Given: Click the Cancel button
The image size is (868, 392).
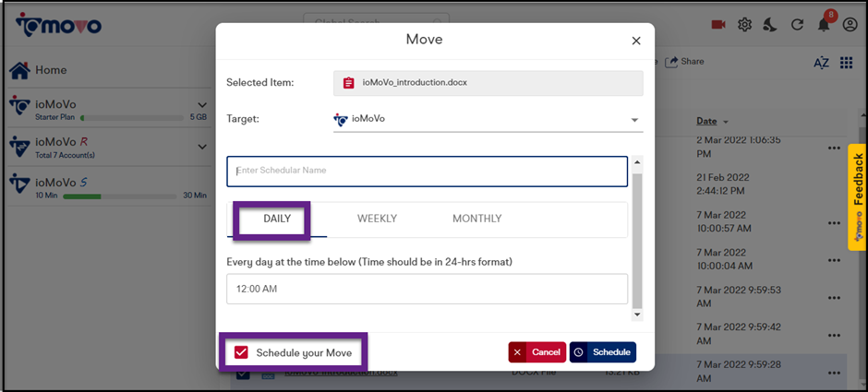Looking at the screenshot, I should 536,352.
